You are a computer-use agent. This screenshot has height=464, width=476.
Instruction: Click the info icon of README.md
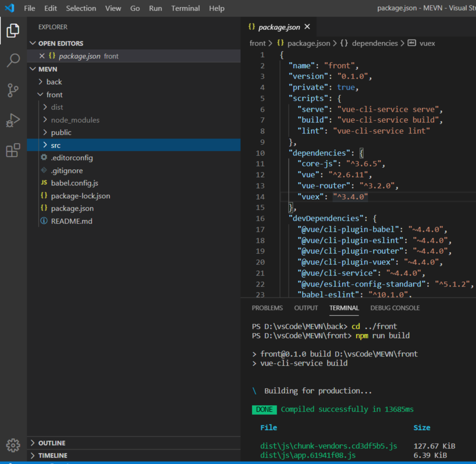(44, 221)
